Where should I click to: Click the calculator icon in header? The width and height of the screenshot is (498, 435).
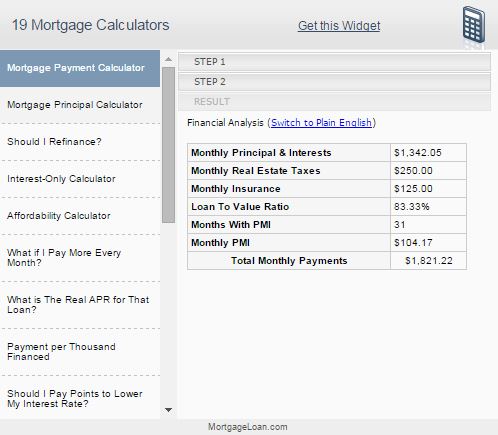point(474,24)
